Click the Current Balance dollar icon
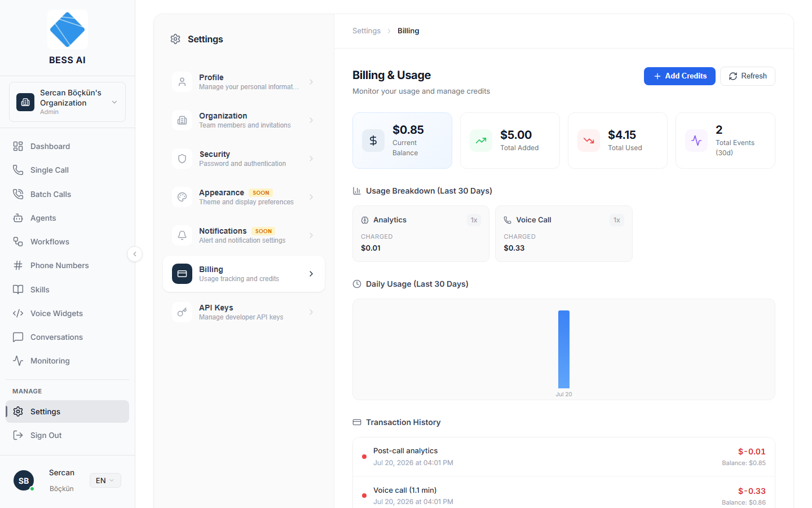This screenshot has height=508, width=812. pyautogui.click(x=373, y=141)
